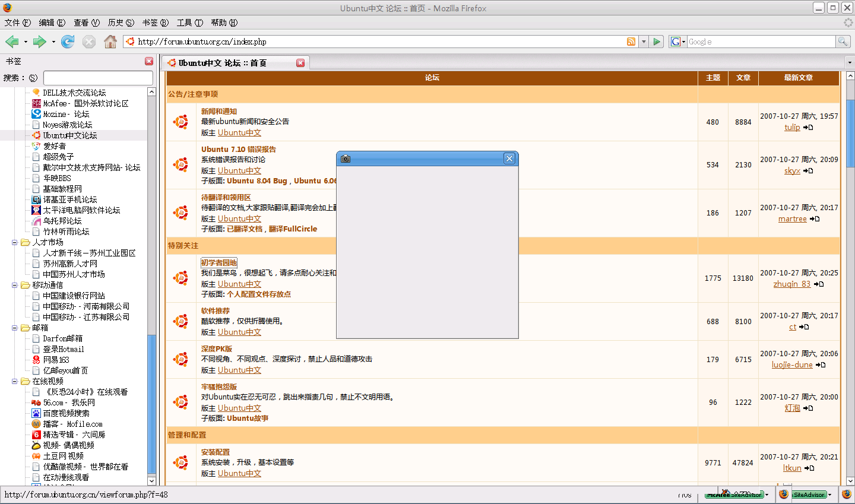Go back with the green Back arrow
Viewport: 855px width, 504px height.
tap(12, 42)
